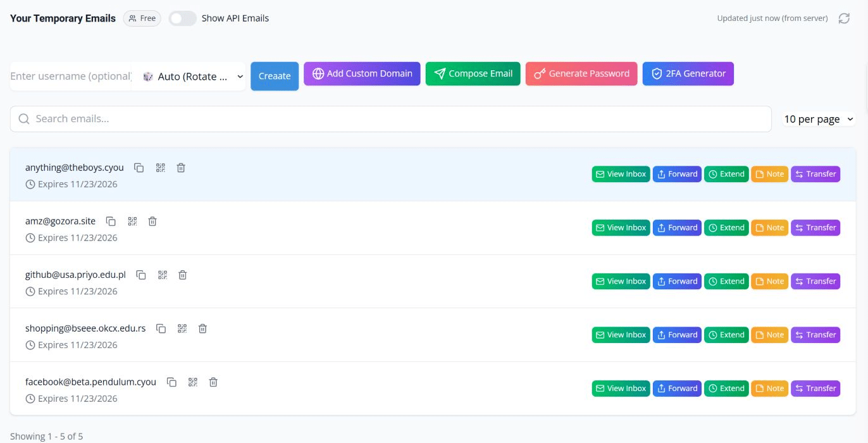
Task: Copy the shopping@bseee.okcx.edu.rs address
Action: [x=161, y=328]
